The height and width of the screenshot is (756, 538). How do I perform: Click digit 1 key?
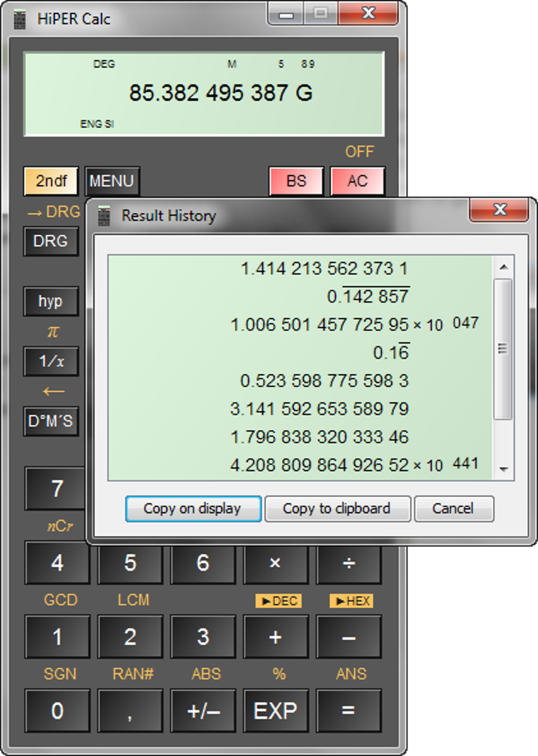pos(57,636)
